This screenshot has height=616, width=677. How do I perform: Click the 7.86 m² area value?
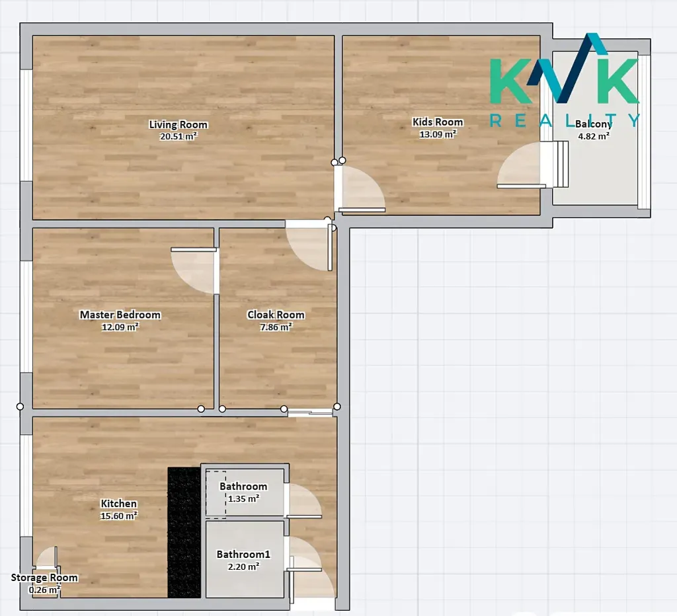[x=276, y=327]
